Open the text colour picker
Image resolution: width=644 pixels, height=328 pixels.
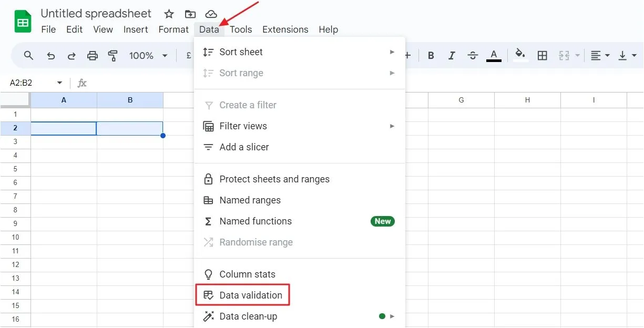(494, 55)
